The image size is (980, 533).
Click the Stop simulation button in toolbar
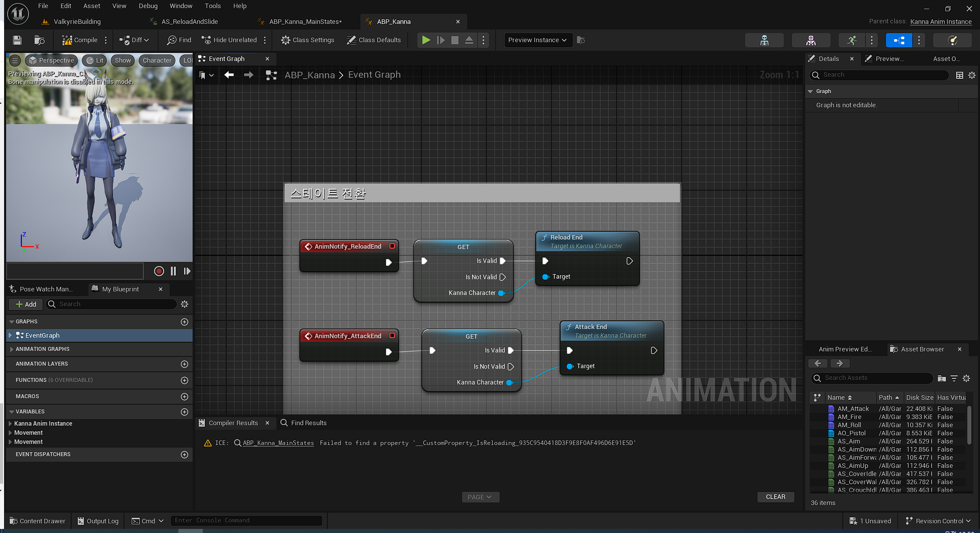[455, 40]
